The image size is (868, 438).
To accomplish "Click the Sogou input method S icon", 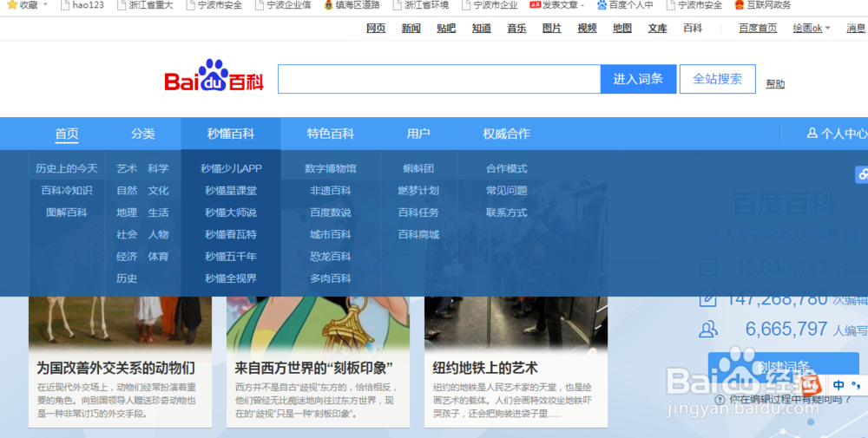I will pos(811,385).
